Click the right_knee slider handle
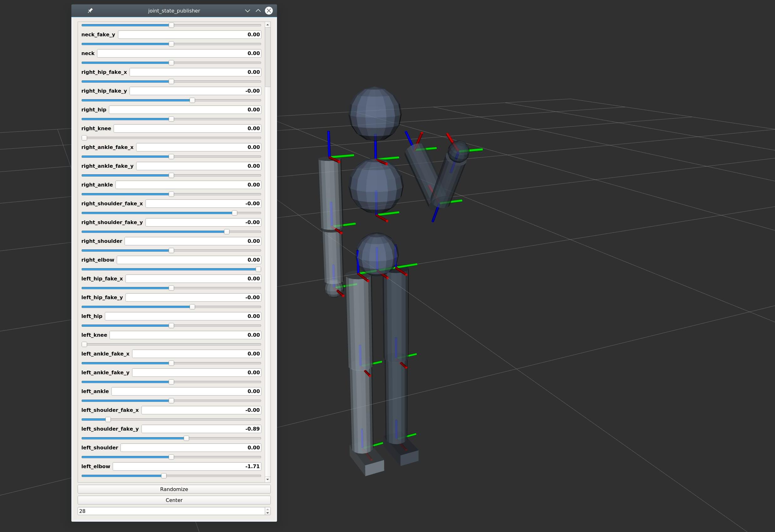 click(84, 138)
